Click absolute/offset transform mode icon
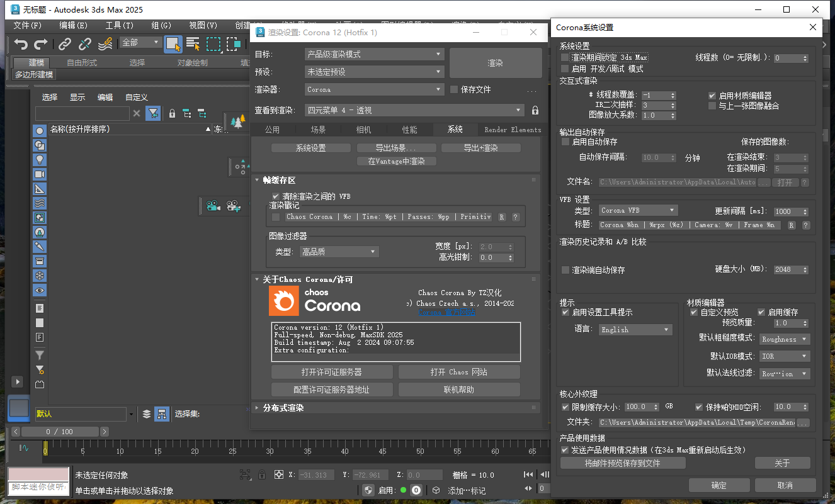835x504 pixels. pyautogui.click(x=279, y=474)
